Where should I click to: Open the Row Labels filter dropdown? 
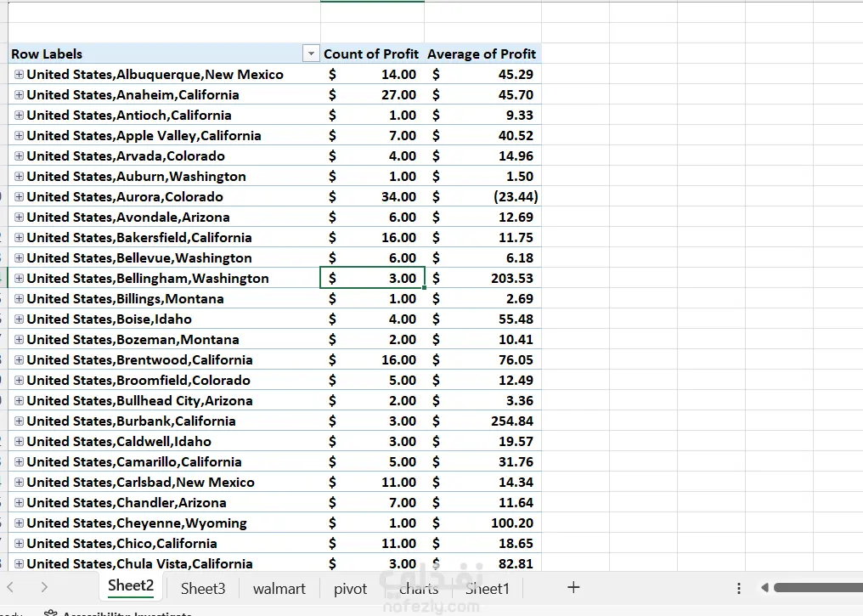311,54
